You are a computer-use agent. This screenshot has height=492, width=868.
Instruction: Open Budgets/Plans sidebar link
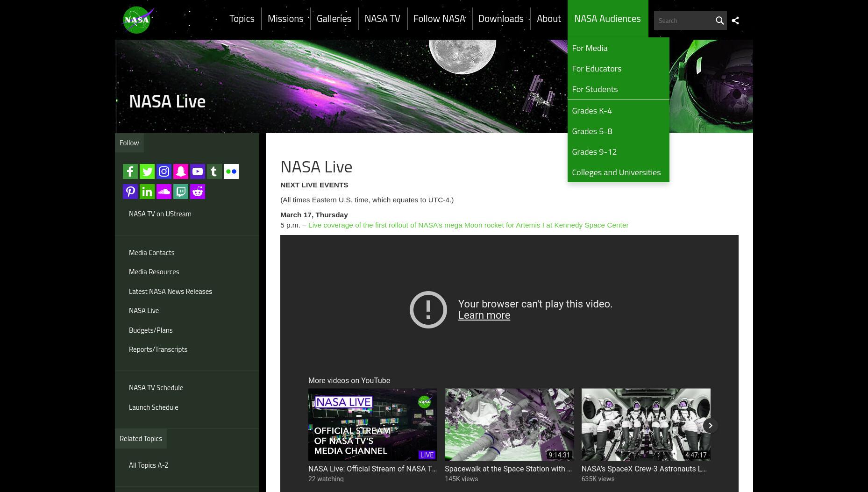[150, 330]
